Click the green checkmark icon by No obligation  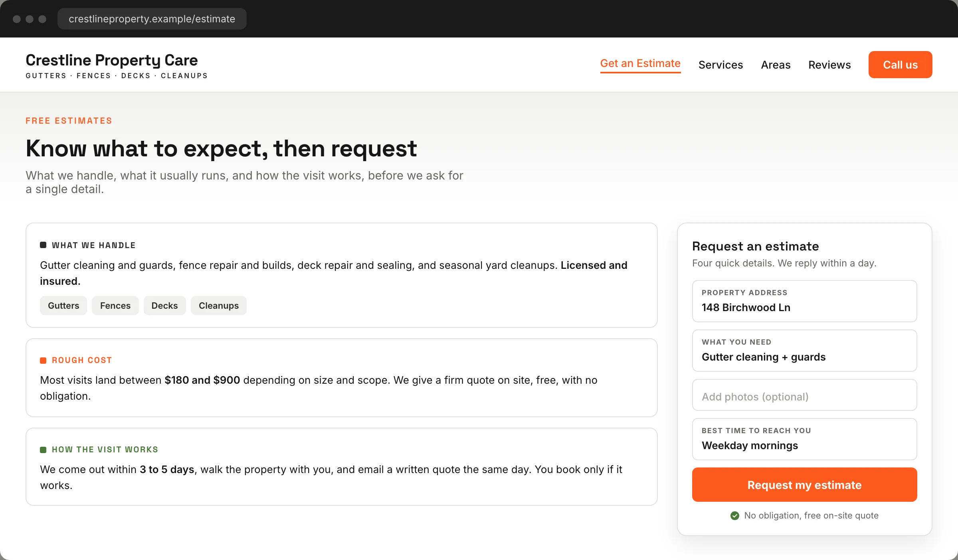734,516
